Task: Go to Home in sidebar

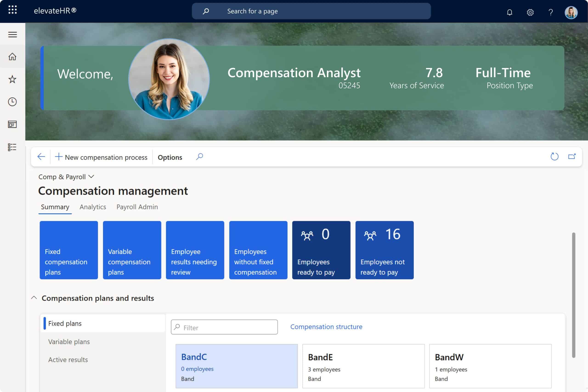Action: point(12,56)
